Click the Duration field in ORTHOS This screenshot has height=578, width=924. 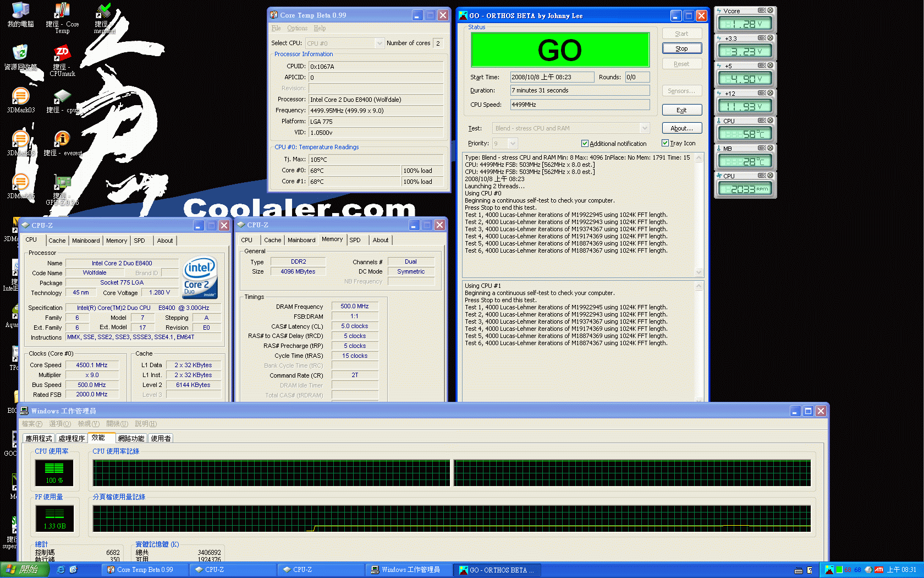coord(580,90)
